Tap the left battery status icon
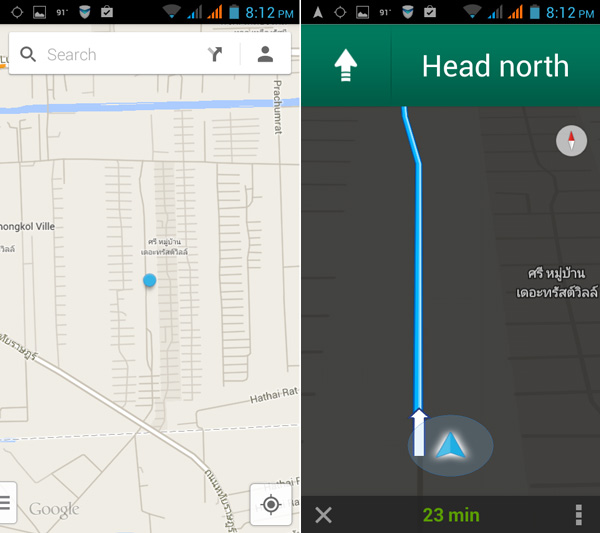 click(234, 12)
